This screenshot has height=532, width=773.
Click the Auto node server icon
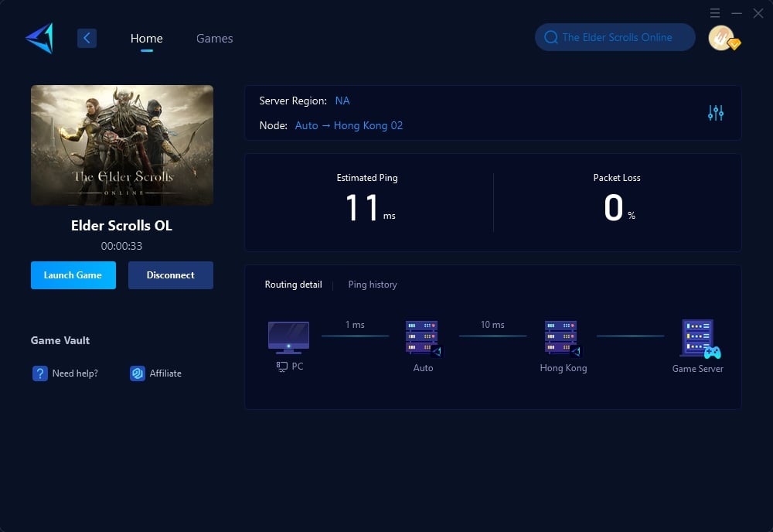424,338
